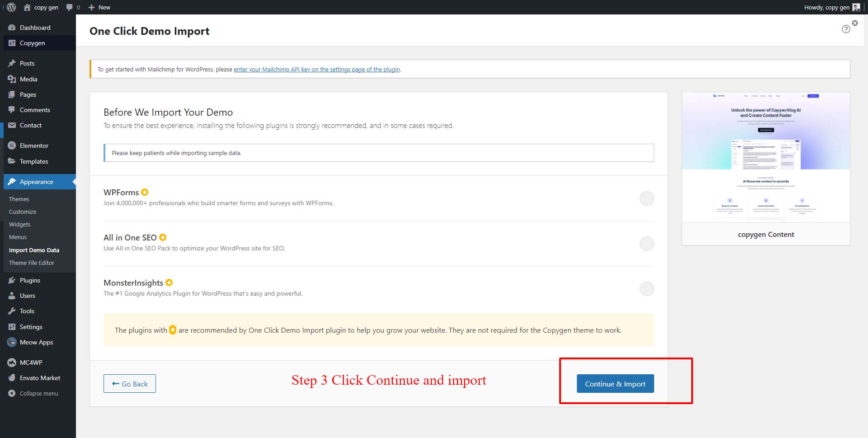Click the Comments speech bubble sidebar icon
Screen dimensions: 868x438
[12, 110]
